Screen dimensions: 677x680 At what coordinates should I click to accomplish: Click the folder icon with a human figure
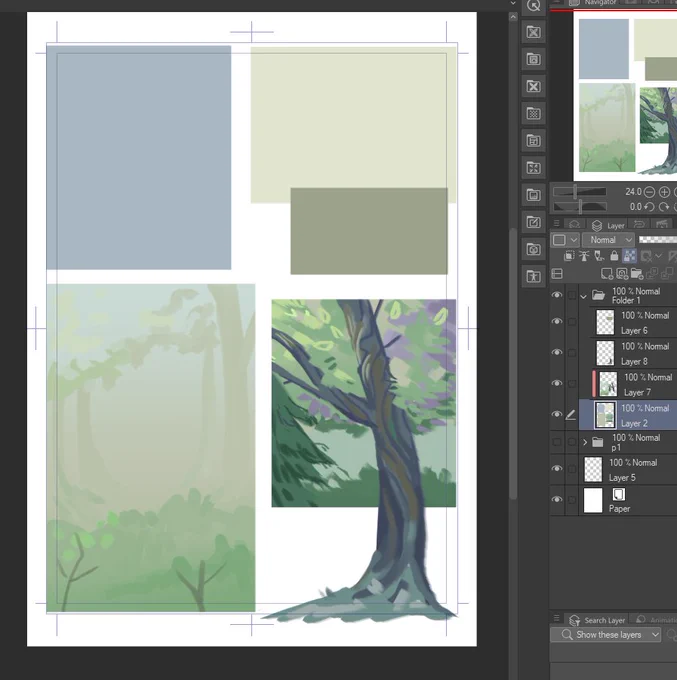(x=533, y=276)
